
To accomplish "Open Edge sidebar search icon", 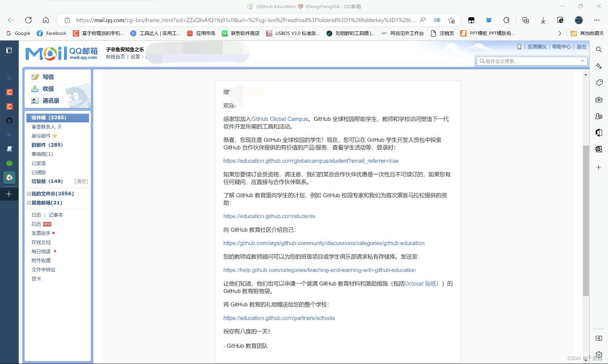I will coord(599,50).
